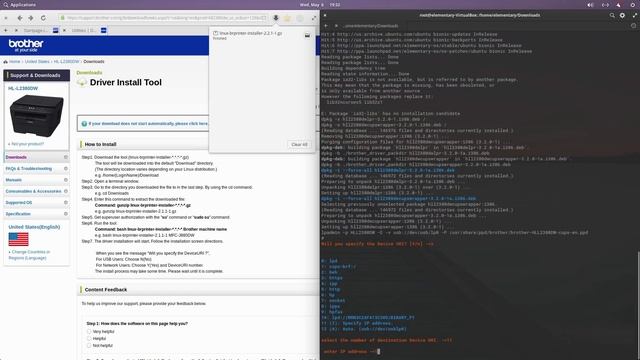Switch to the first browser tab
The width and height of the screenshot is (640, 360).
pos(37,30)
